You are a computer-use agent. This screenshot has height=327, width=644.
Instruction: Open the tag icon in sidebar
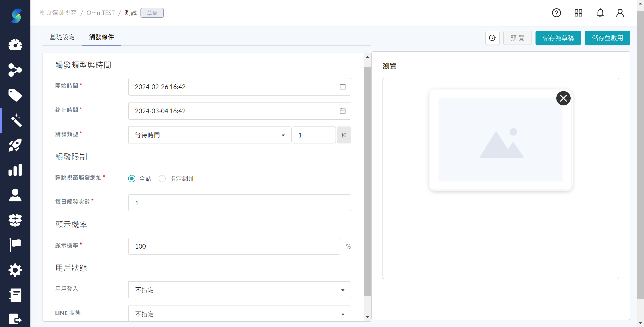(15, 95)
